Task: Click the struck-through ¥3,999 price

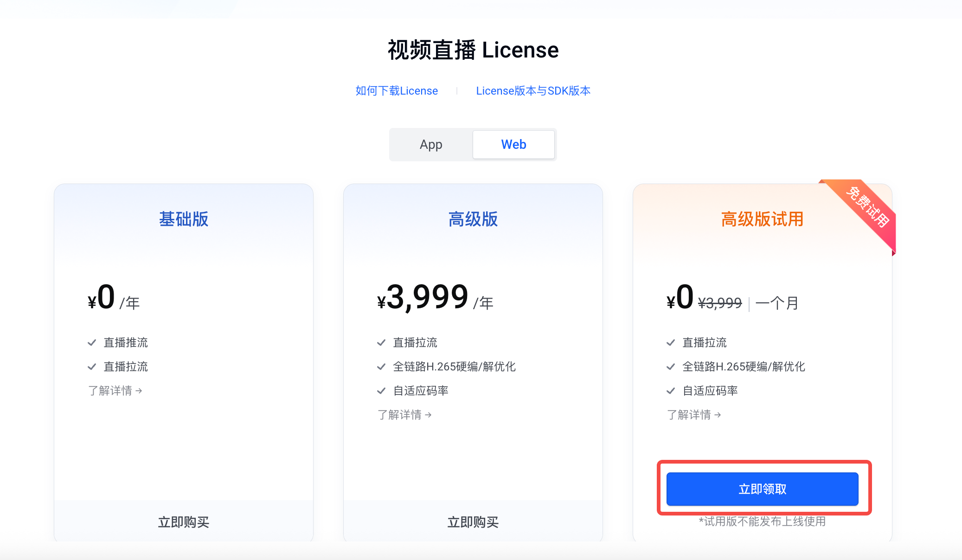Action: [x=720, y=303]
